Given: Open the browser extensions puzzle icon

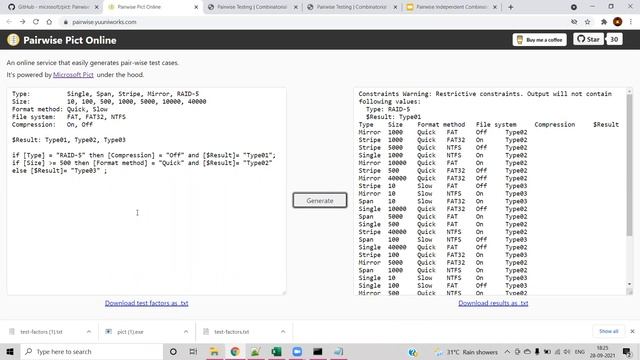Looking at the screenshot, I should click(604, 22).
